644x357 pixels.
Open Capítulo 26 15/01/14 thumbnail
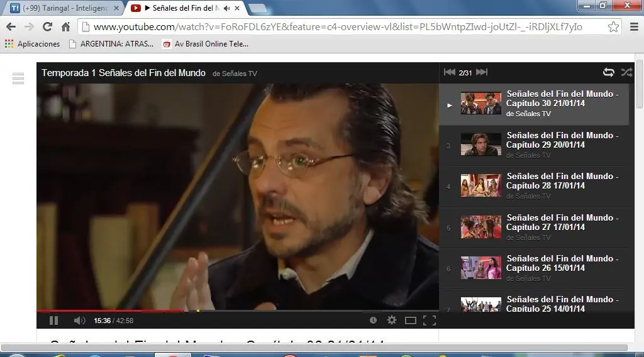[480, 268]
